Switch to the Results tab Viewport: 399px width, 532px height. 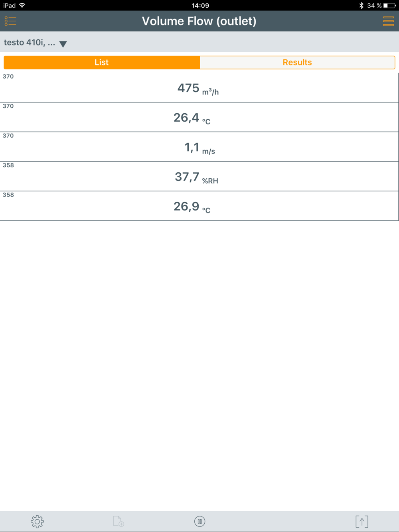tap(297, 63)
